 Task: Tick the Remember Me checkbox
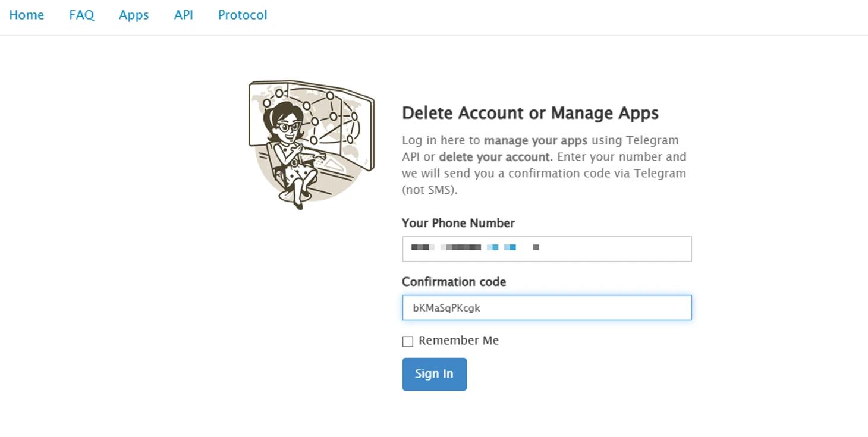408,341
